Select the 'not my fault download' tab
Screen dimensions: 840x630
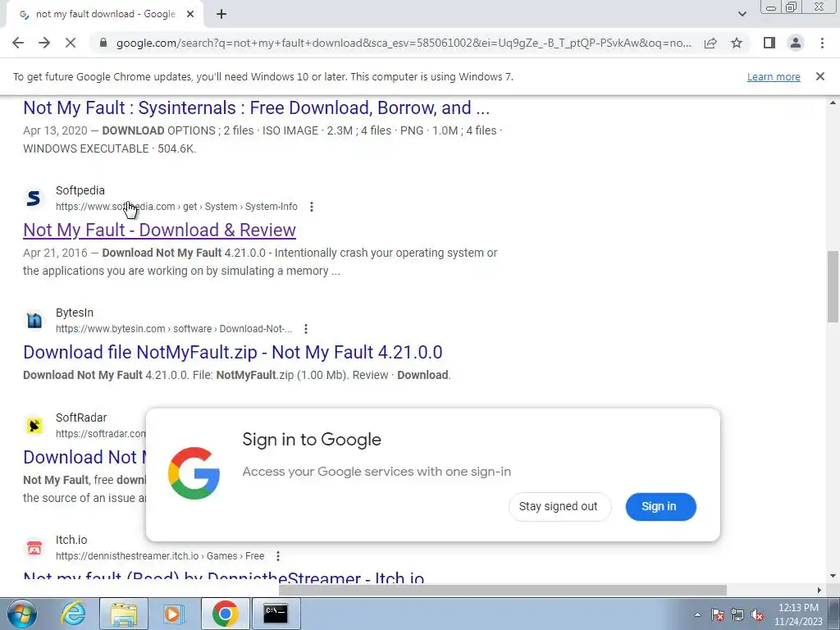click(105, 15)
